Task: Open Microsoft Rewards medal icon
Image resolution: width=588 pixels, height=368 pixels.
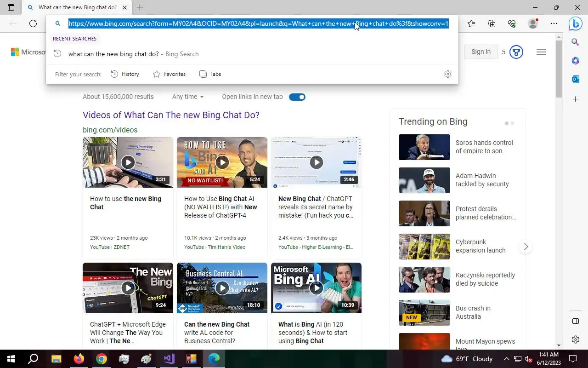Action: click(516, 52)
